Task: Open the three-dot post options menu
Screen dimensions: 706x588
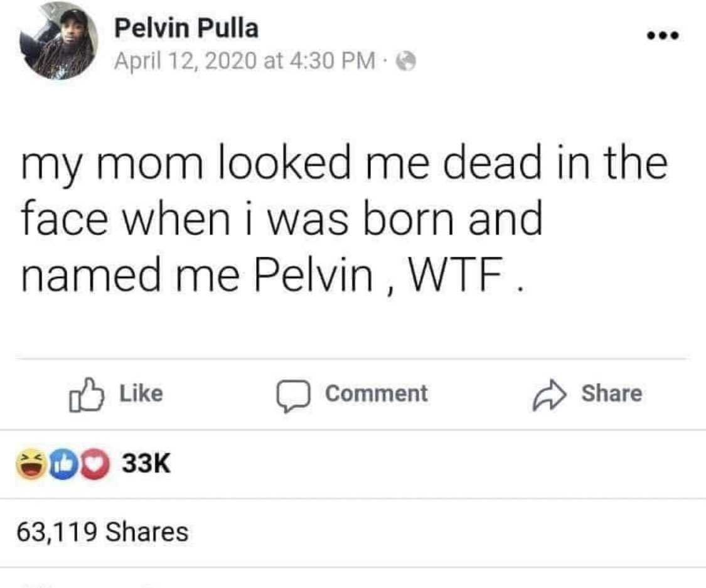Action: tap(663, 36)
